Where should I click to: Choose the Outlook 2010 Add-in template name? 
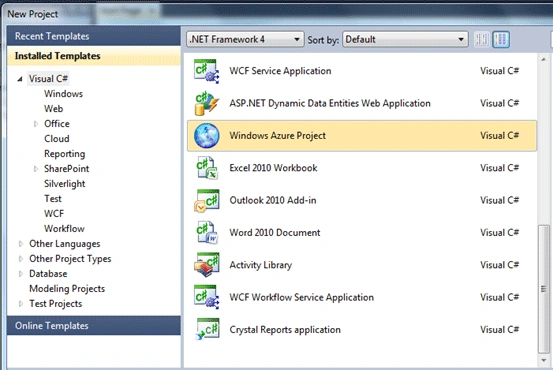coord(273,200)
